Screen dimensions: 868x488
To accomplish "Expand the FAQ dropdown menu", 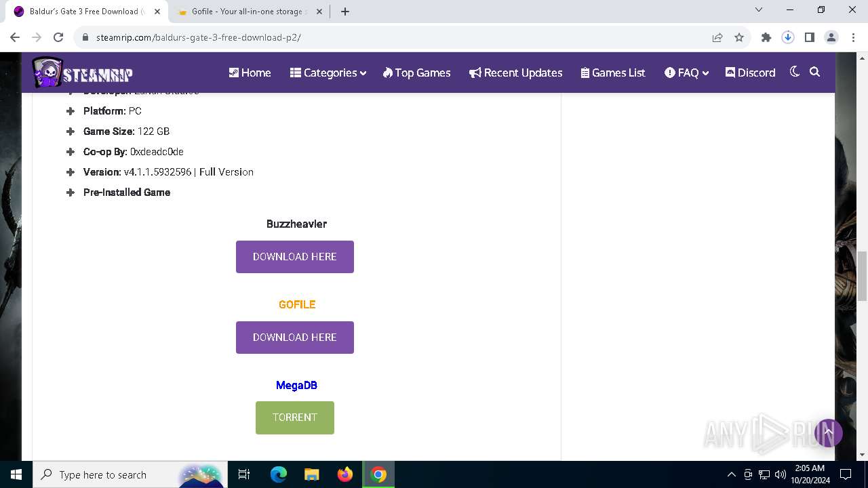I will [x=686, y=73].
